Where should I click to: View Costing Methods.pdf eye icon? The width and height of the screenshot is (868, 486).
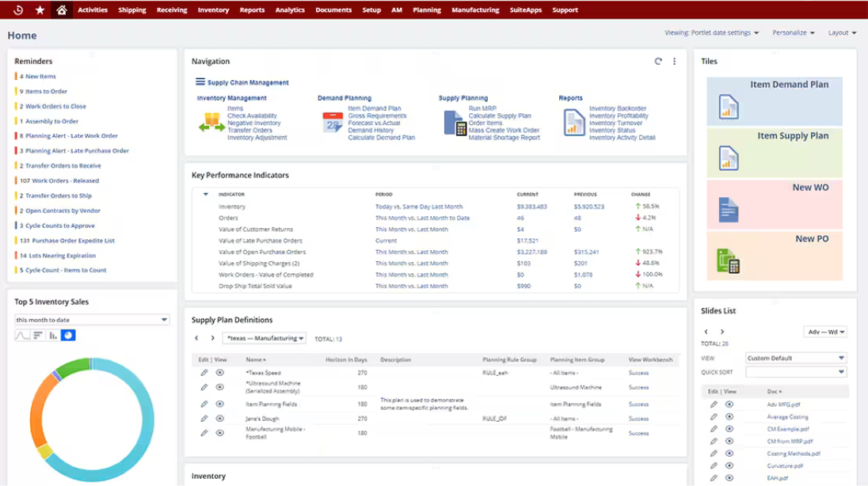729,454
